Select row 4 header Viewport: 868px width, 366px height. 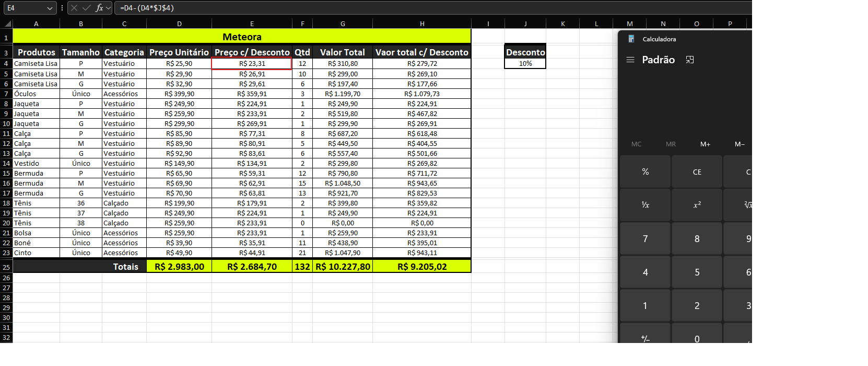pos(6,64)
